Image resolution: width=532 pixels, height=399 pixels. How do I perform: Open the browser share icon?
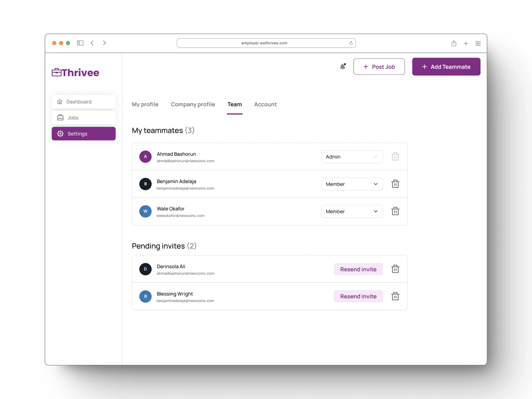(x=454, y=43)
